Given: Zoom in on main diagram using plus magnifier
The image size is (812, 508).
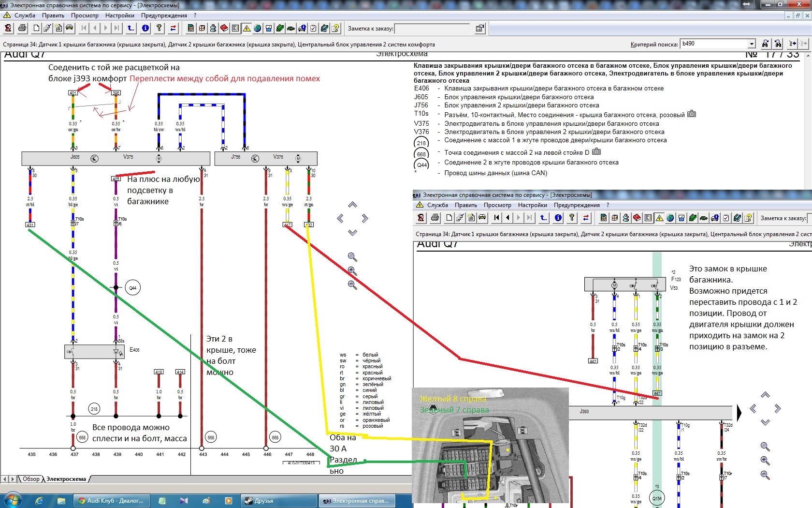Looking at the screenshot, I should point(352,271).
